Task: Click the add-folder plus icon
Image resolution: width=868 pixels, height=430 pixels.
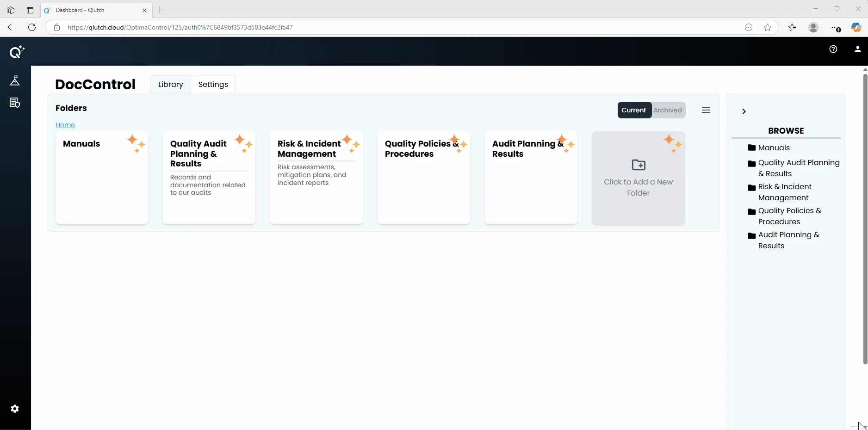Action: (639, 165)
